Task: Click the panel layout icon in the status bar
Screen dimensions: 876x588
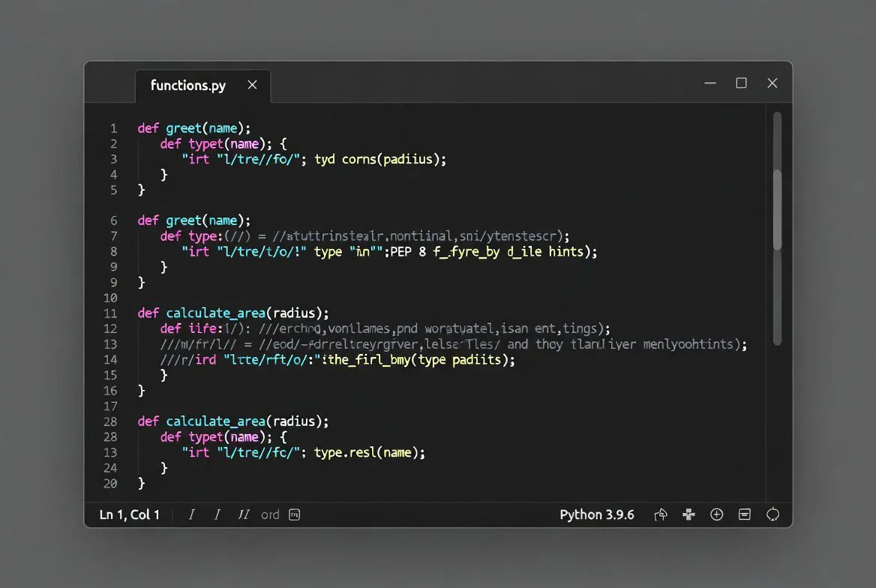Action: pyautogui.click(x=745, y=514)
